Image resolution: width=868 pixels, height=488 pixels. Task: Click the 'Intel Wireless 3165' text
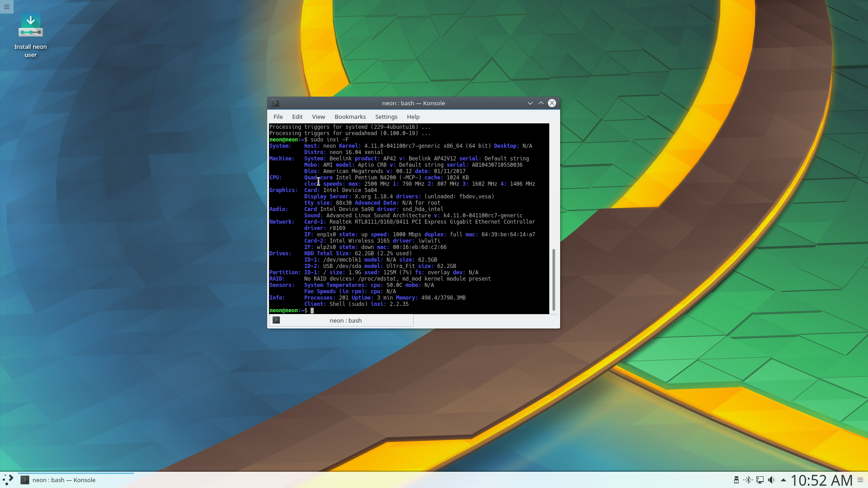tap(359, 241)
